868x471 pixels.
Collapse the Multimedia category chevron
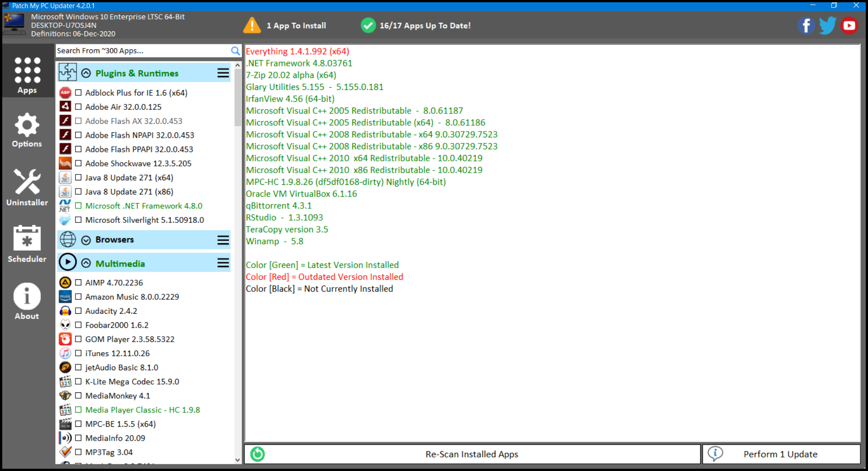[x=86, y=264]
